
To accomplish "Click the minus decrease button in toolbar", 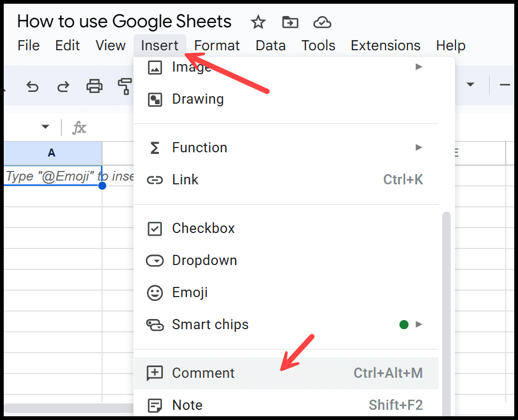I will (x=505, y=85).
